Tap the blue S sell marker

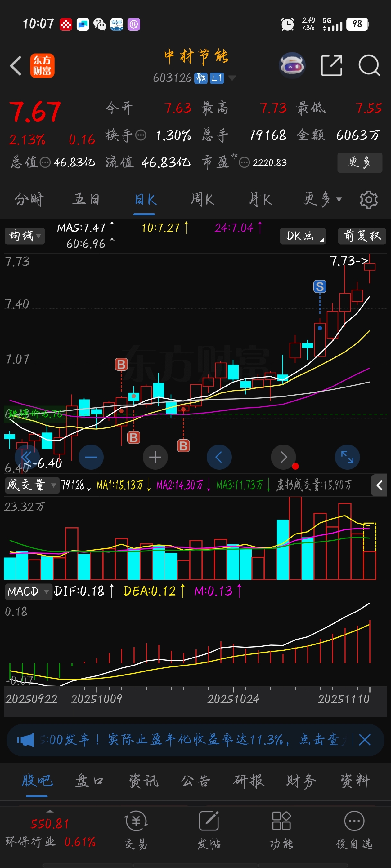pyautogui.click(x=320, y=286)
